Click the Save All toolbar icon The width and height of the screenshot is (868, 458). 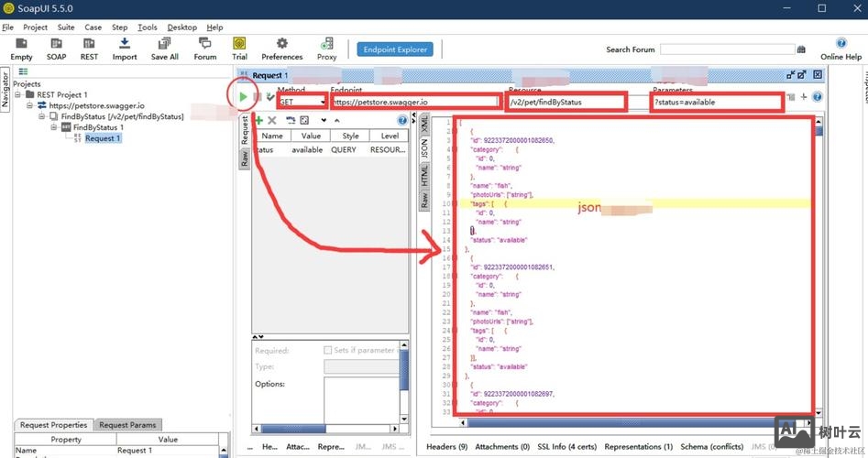point(165,49)
